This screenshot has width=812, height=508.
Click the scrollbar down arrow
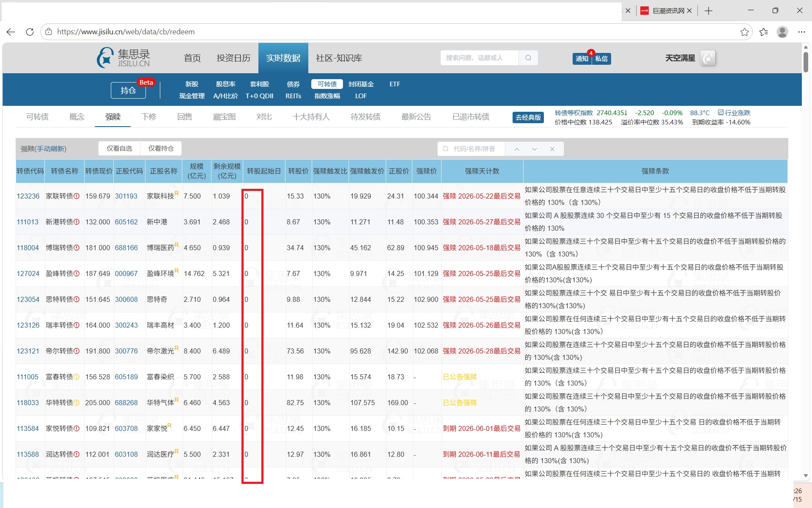(806, 476)
